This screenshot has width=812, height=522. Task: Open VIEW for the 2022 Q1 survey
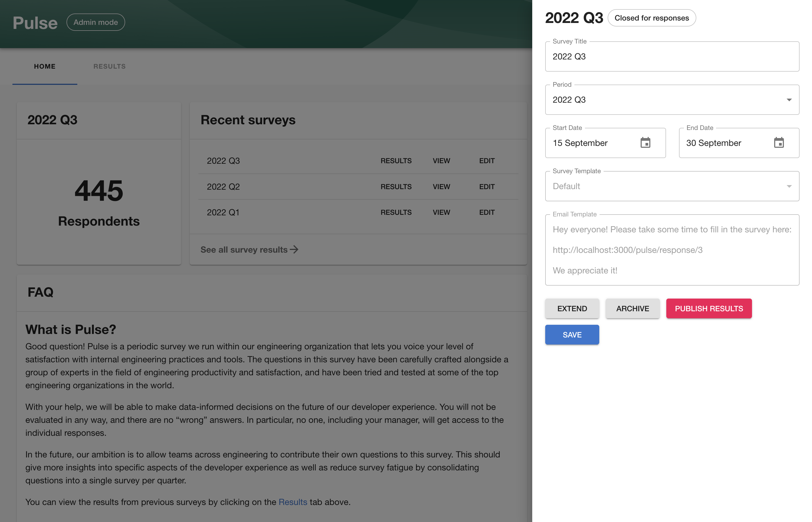(x=441, y=213)
